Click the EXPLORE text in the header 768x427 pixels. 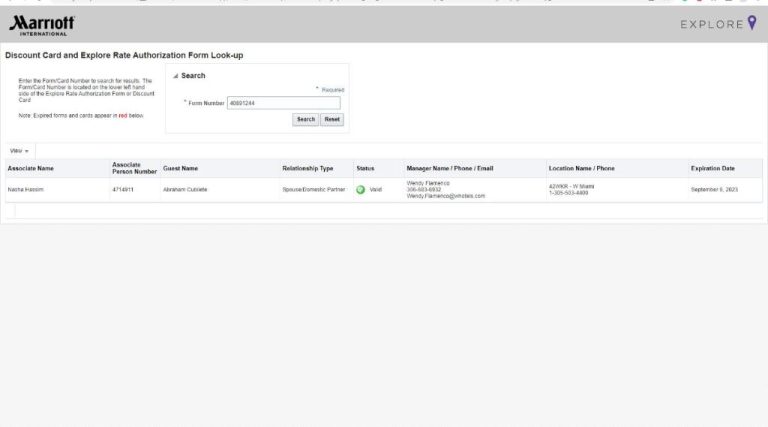click(x=712, y=24)
